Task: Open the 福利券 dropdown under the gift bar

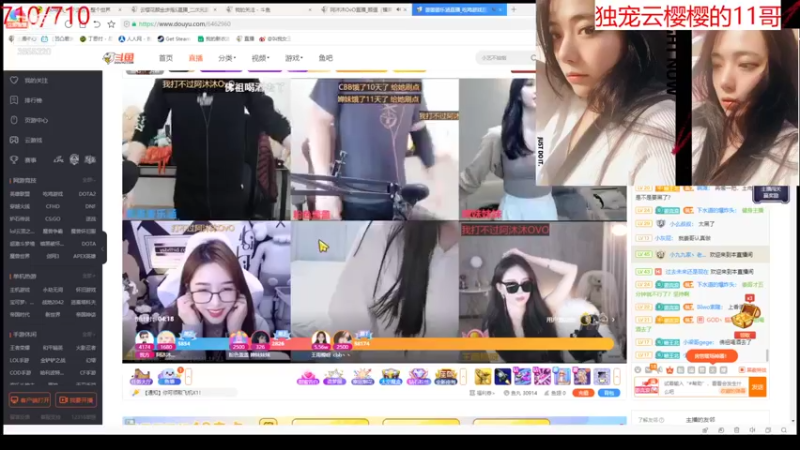Action: pyautogui.click(x=482, y=393)
